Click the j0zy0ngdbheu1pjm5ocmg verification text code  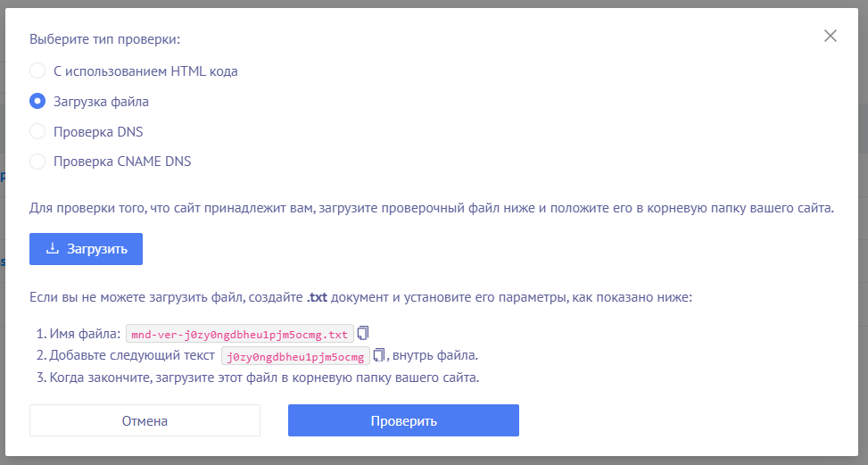coord(296,356)
